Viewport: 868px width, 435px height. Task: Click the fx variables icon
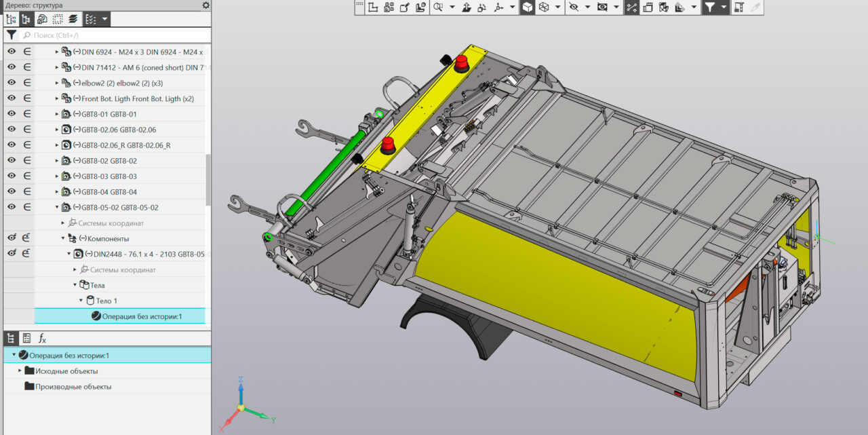(42, 338)
